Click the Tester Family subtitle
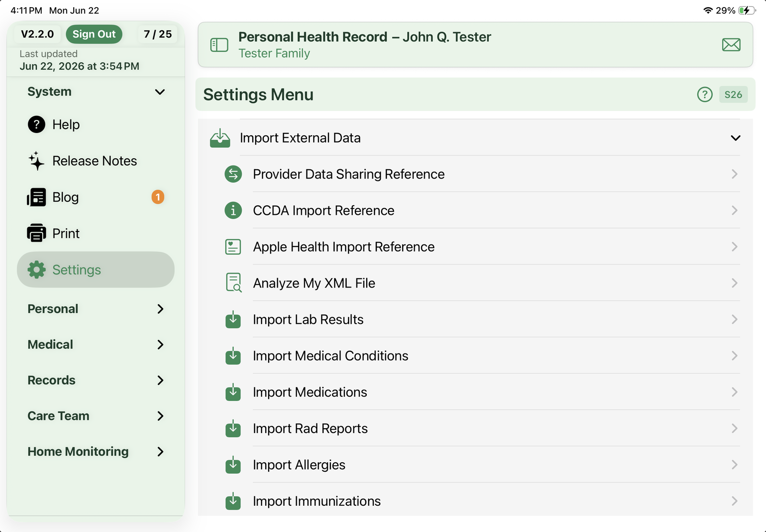This screenshot has width=766, height=532. (x=274, y=53)
